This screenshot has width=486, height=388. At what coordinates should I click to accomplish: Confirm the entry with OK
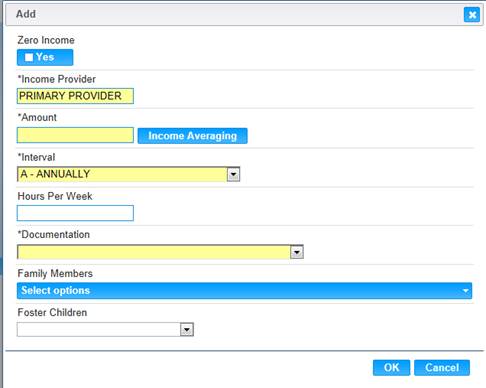[x=391, y=367]
